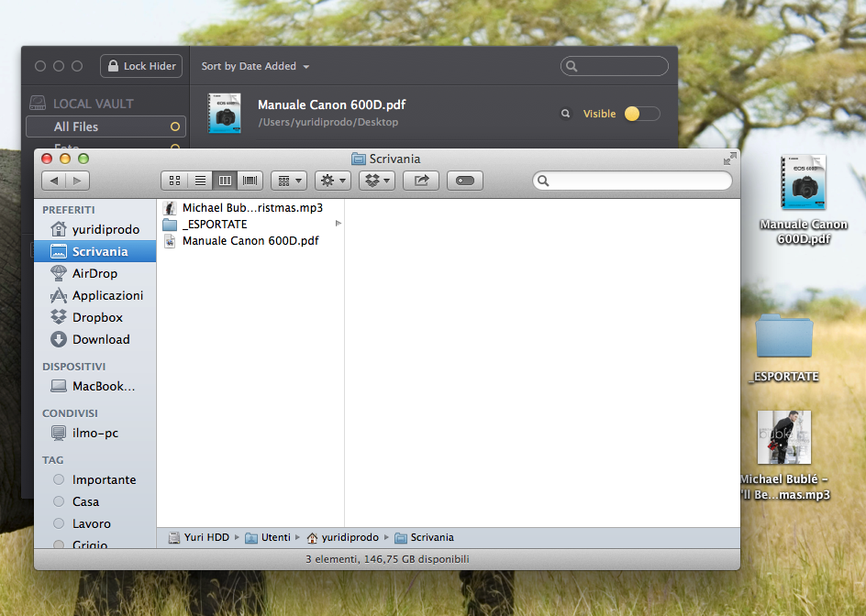This screenshot has height=616, width=866.
Task: Click Yuri HDD in the path bar
Action: 199,537
